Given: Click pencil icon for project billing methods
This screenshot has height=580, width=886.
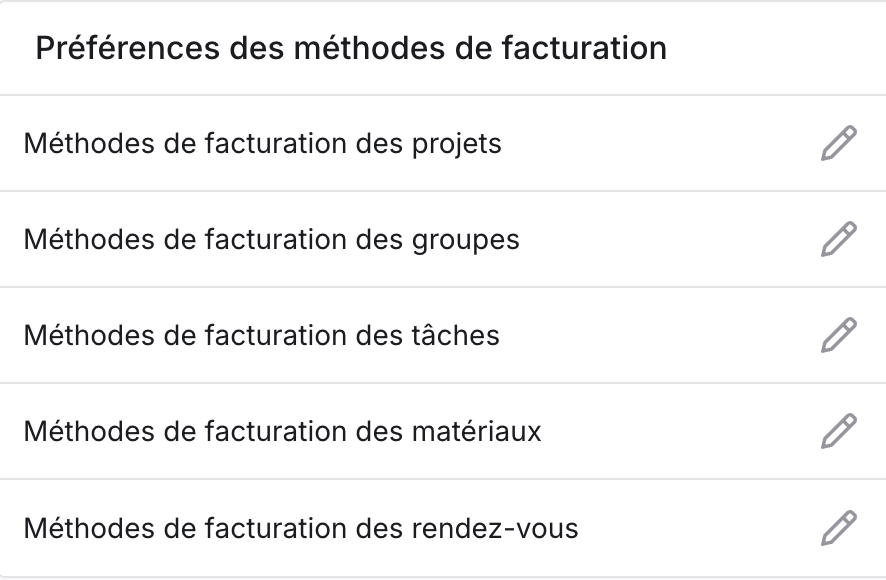Looking at the screenshot, I should coord(839,144).
